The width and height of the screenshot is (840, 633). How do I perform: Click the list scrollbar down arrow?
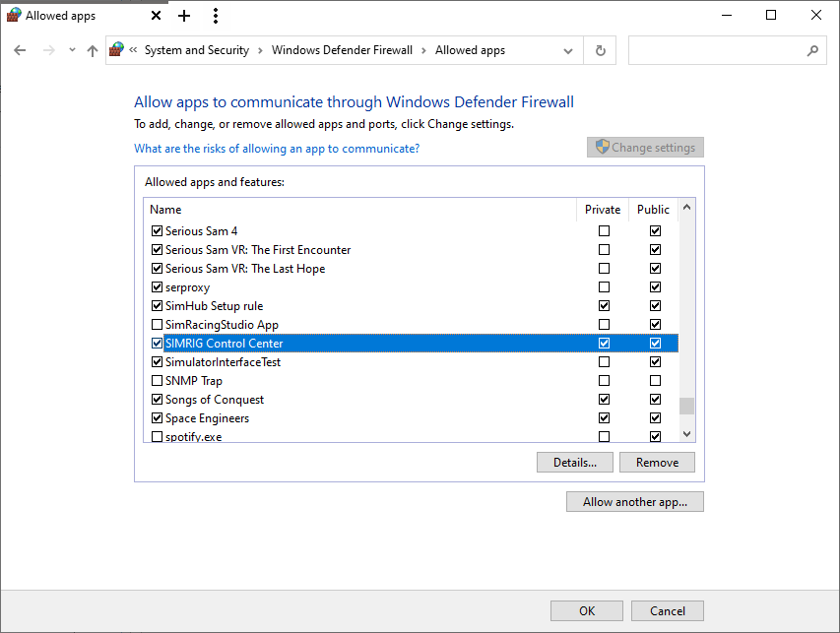[x=686, y=434]
